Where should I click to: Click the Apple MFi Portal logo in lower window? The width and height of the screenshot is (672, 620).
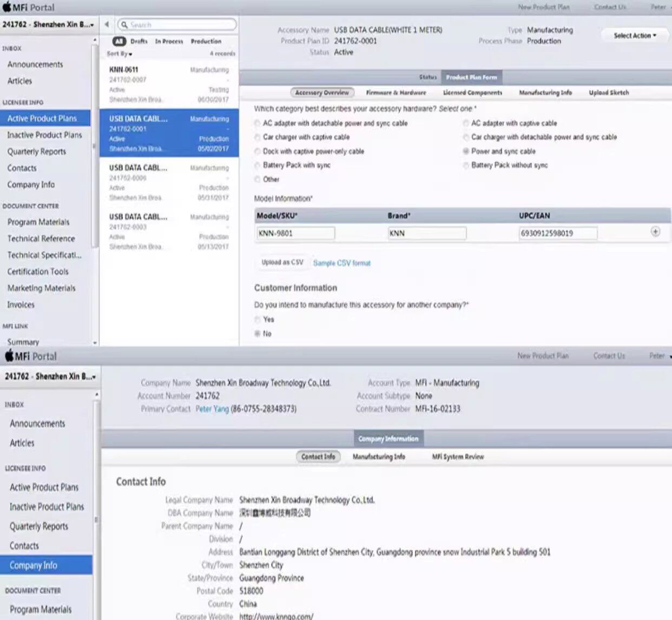point(30,356)
